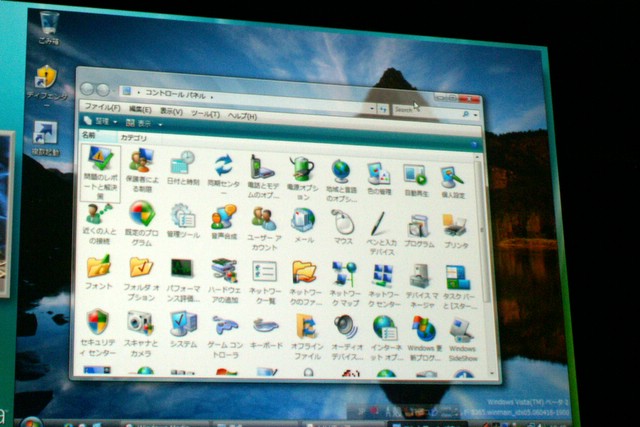This screenshot has width=640, height=427.
Task: Open 自動再生 (AutoPlay) icon
Action: point(416,180)
